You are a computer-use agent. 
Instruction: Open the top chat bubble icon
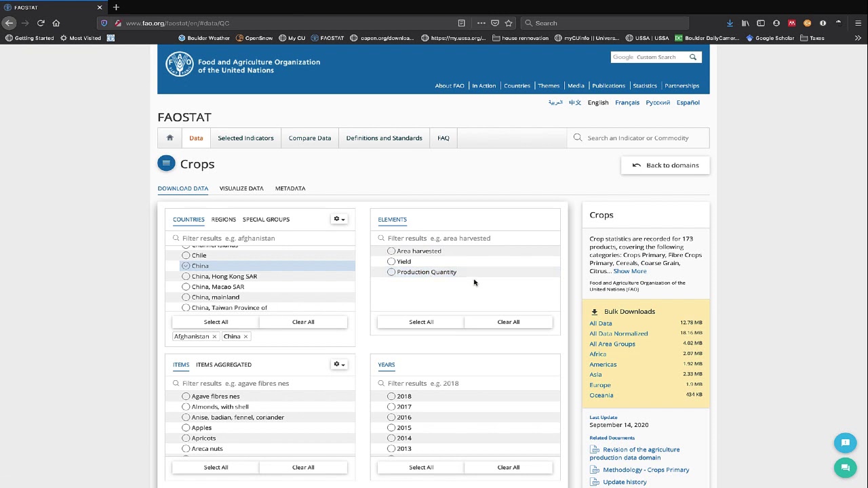[845, 443]
